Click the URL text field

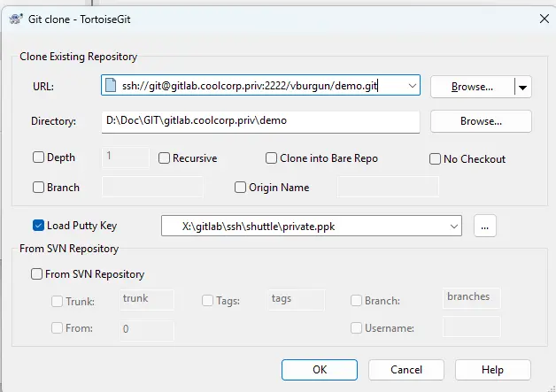click(x=260, y=85)
